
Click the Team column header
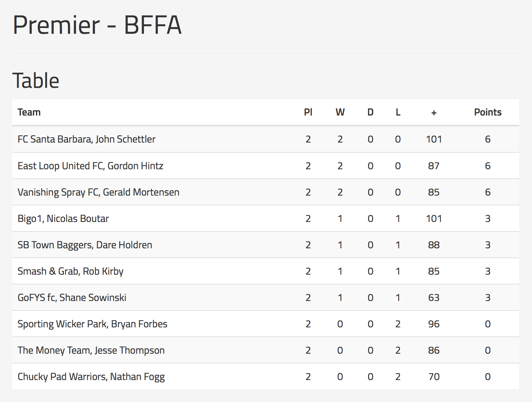pos(29,112)
